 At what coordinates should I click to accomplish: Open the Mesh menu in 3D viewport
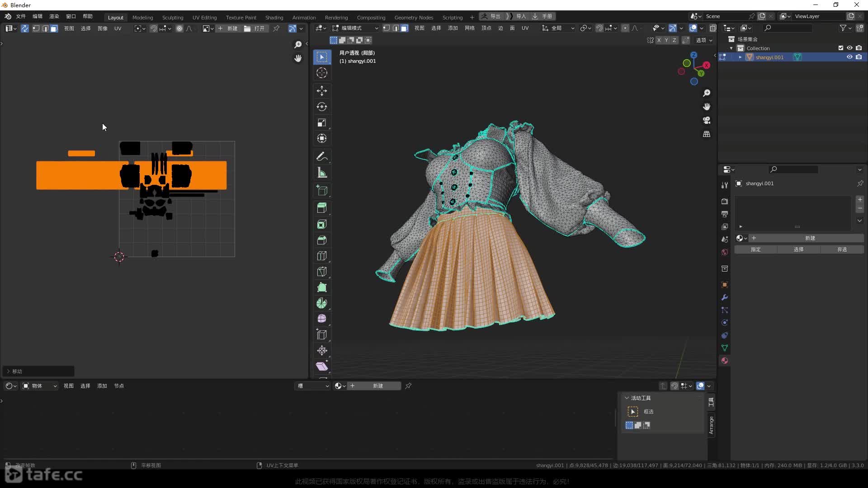[x=470, y=28]
